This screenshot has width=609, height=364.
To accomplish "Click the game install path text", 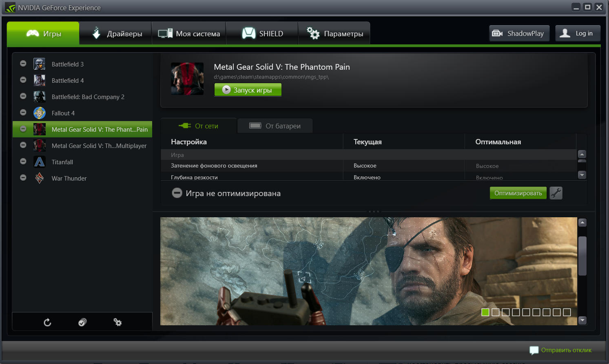I will pyautogui.click(x=271, y=77).
